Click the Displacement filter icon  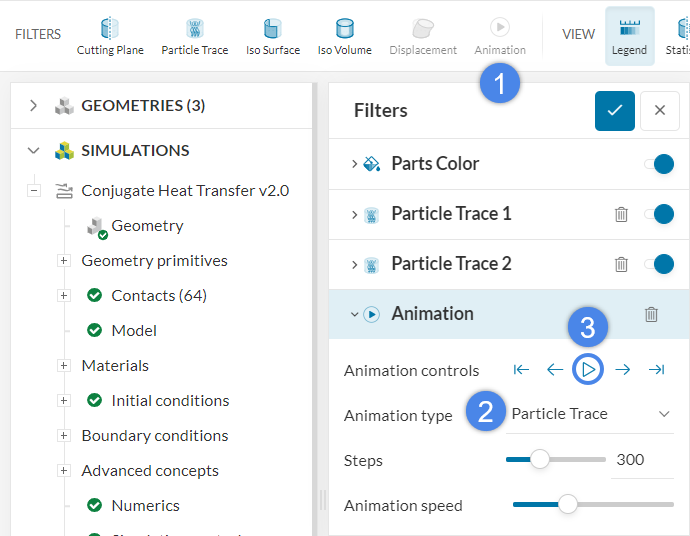click(423, 29)
